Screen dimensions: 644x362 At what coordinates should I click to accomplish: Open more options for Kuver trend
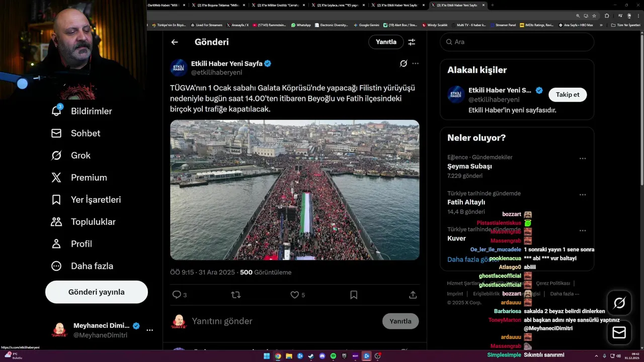pyautogui.click(x=583, y=231)
